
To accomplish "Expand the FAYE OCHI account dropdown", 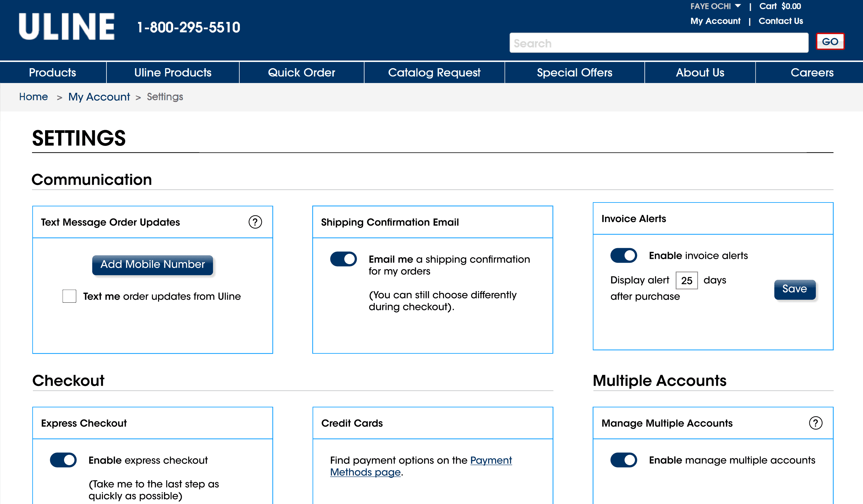I will 715,6.
